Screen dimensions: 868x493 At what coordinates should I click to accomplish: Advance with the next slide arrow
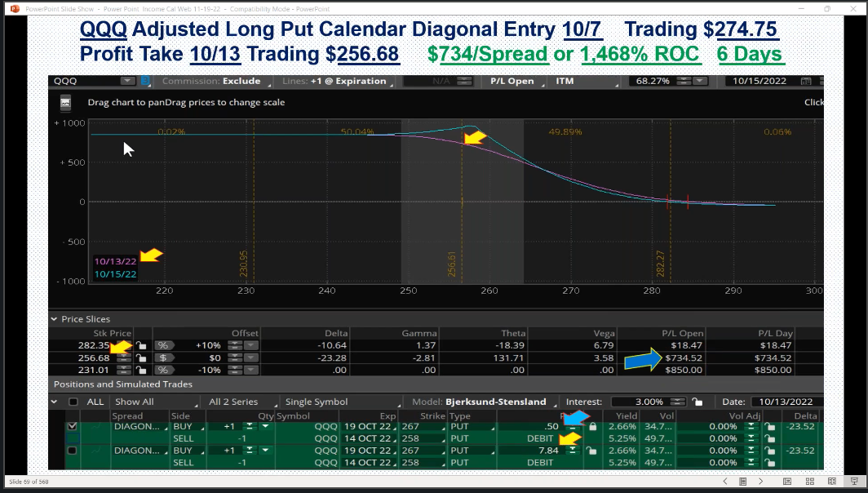(760, 482)
